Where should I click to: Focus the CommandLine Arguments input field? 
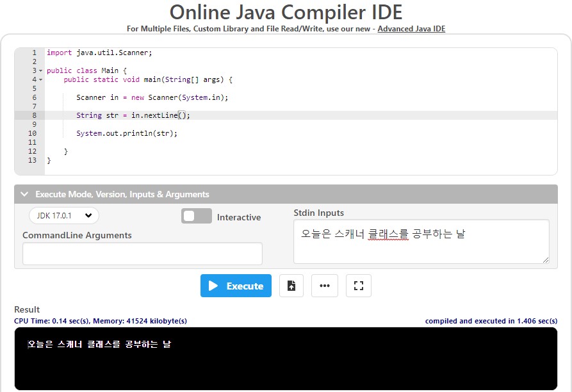point(142,254)
